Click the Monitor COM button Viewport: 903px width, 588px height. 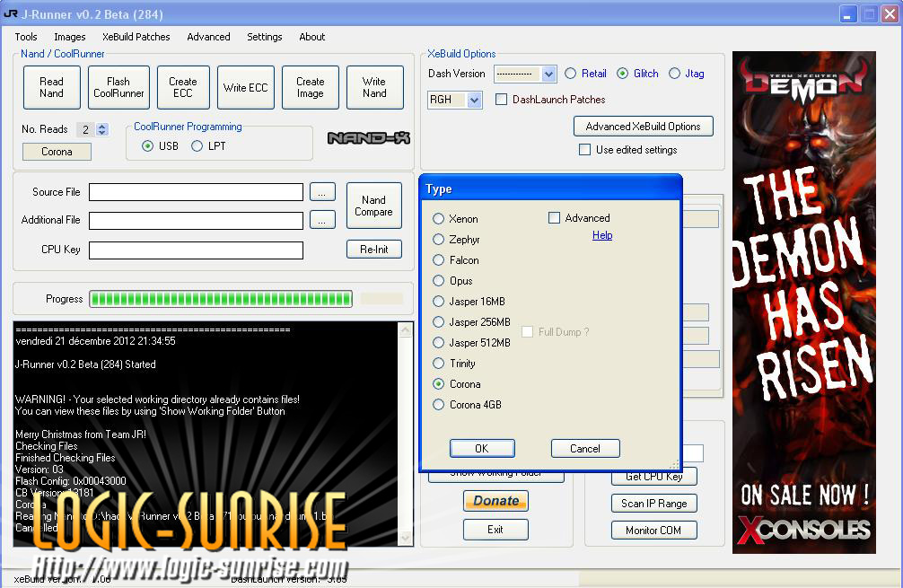pos(653,531)
